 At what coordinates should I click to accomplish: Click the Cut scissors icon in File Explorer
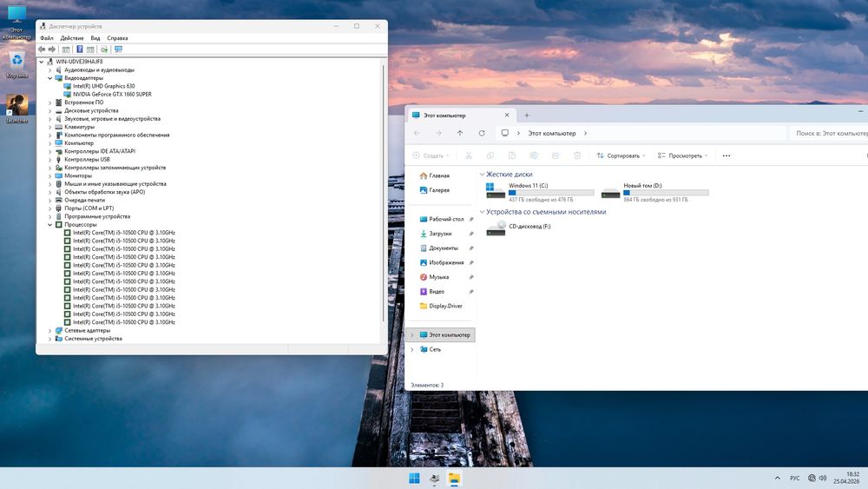click(469, 155)
